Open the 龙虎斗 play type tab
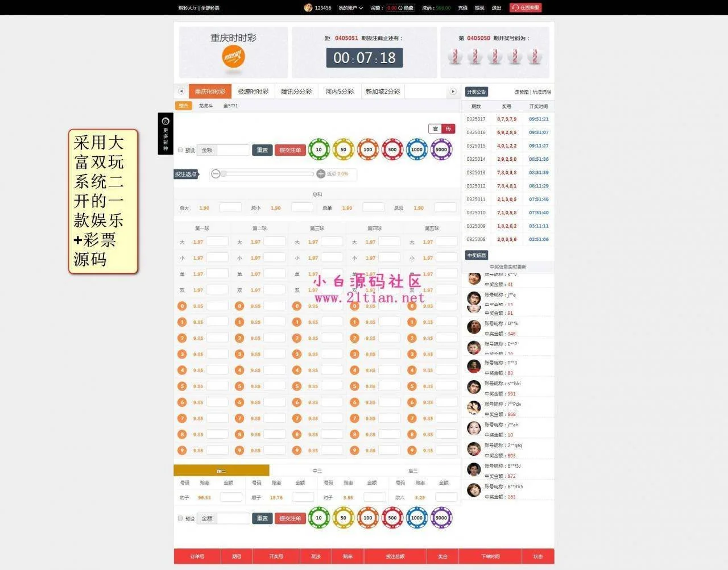The image size is (728, 570). tap(205, 106)
